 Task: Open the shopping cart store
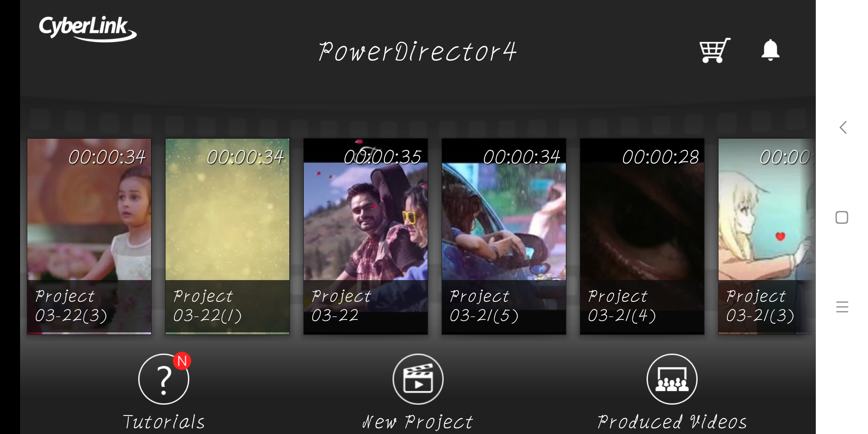715,50
